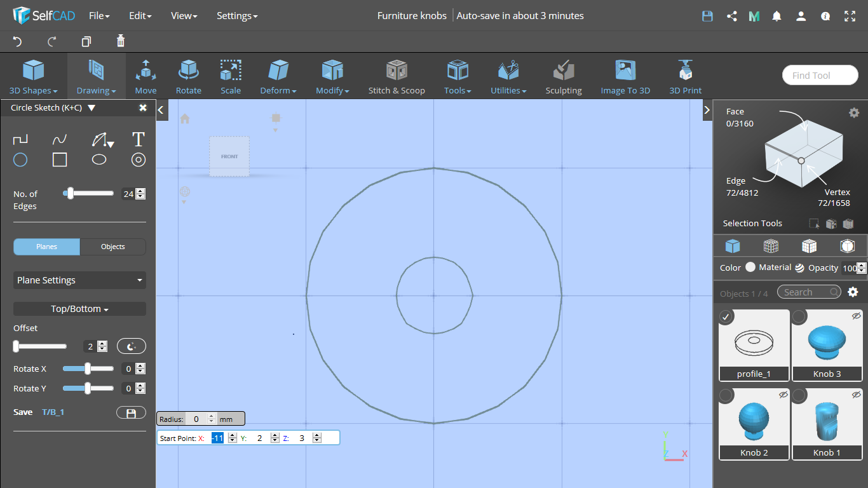The width and height of the screenshot is (868, 488).
Task: Open user account icon
Action: pyautogui.click(x=801, y=16)
